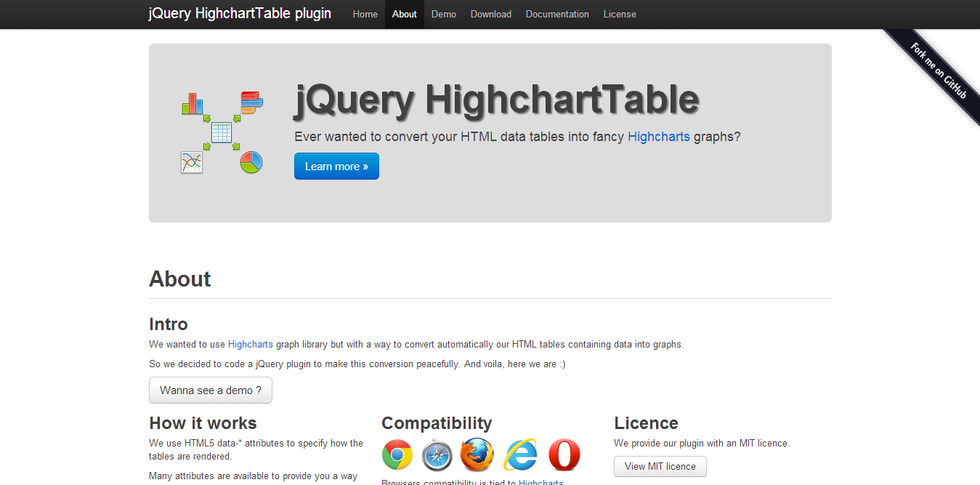Open the License nav item
The image size is (980, 485).
click(620, 14)
